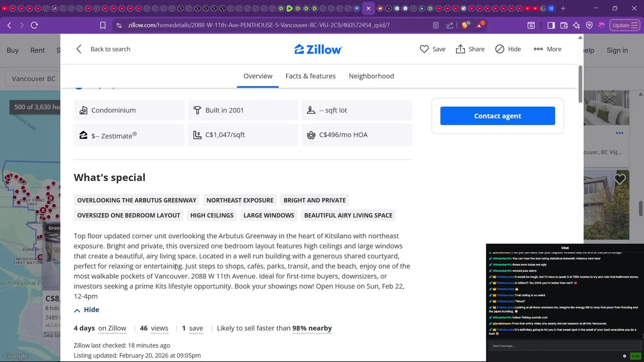Open the profile avatar icon in toolbar

pos(601,25)
